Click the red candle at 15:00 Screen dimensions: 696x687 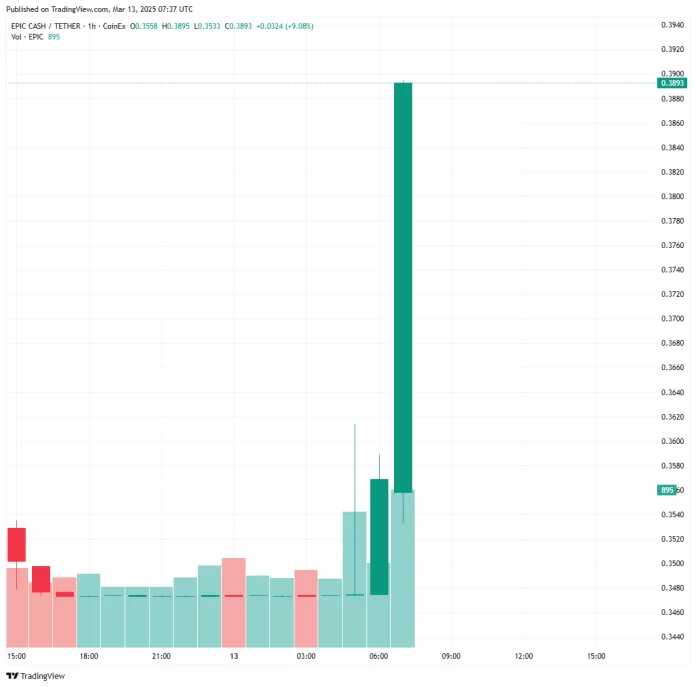[16, 544]
